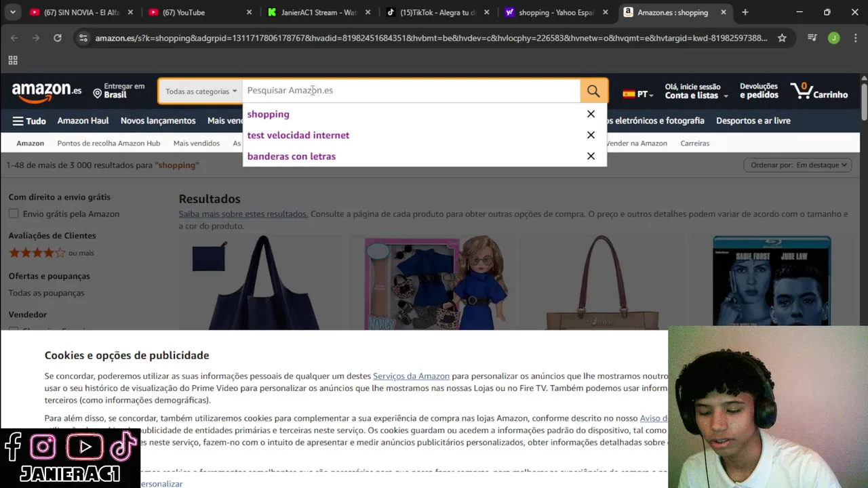Open the Amazon.es logo home link
This screenshot has height=488, width=868.
47,91
